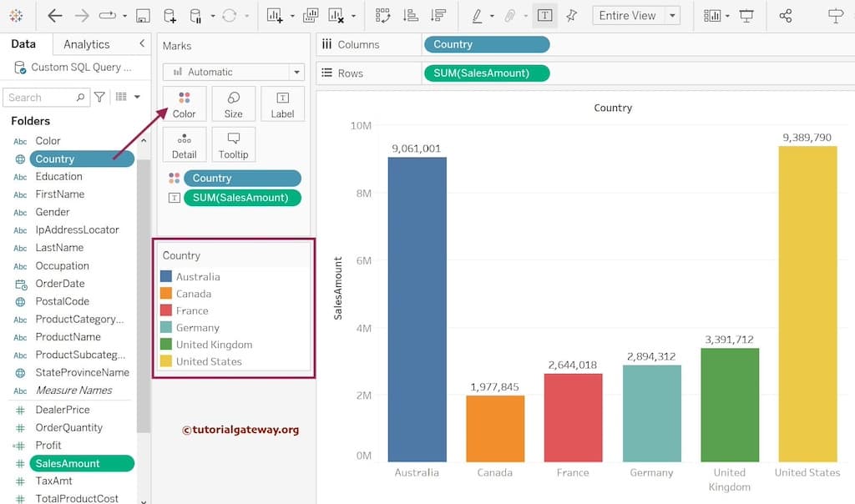
Task: Click the filter funnel icon in Data pane
Action: [x=99, y=98]
